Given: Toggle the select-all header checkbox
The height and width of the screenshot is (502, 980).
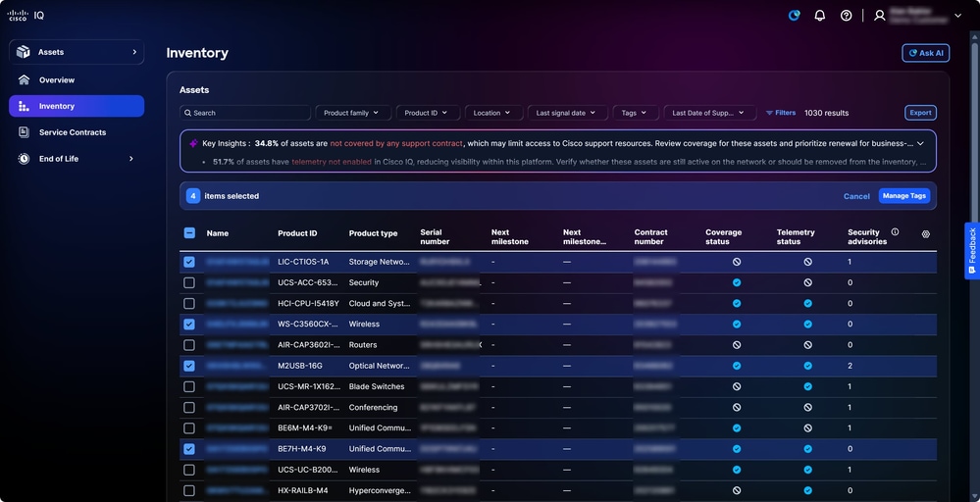Looking at the screenshot, I should pos(189,233).
